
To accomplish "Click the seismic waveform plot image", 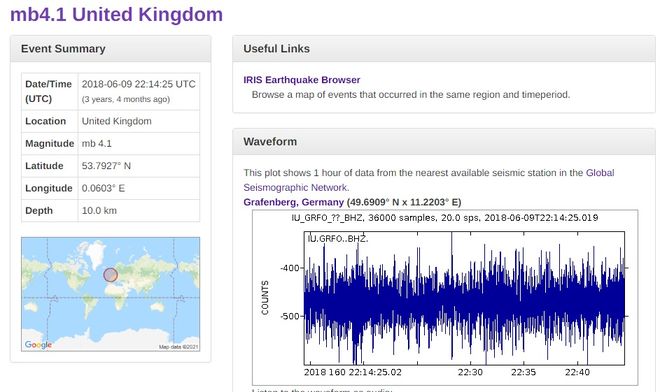I will [x=445, y=297].
